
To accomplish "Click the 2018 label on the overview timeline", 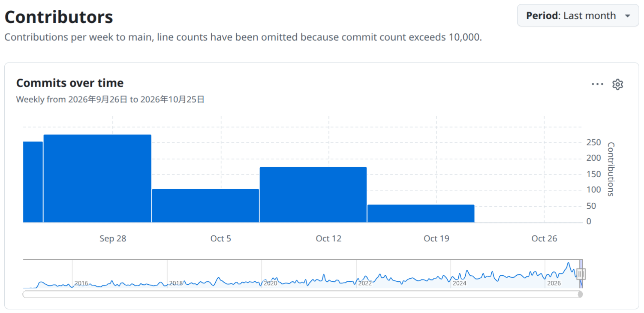I will (x=176, y=283).
